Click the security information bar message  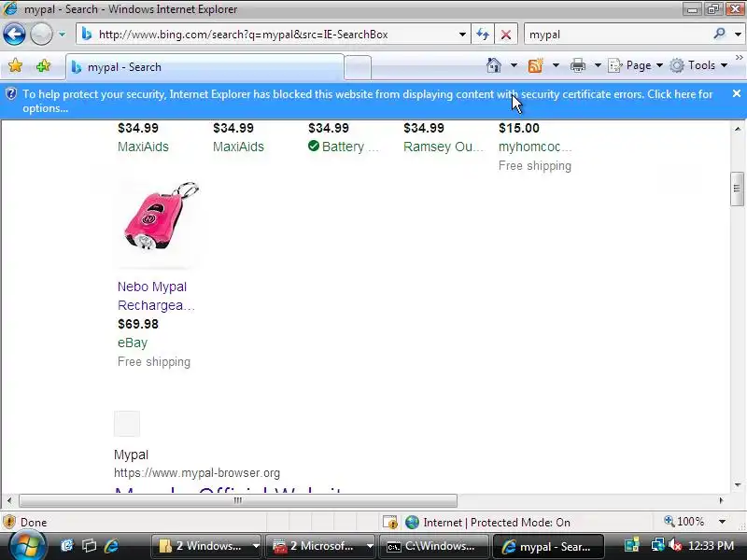click(x=367, y=101)
